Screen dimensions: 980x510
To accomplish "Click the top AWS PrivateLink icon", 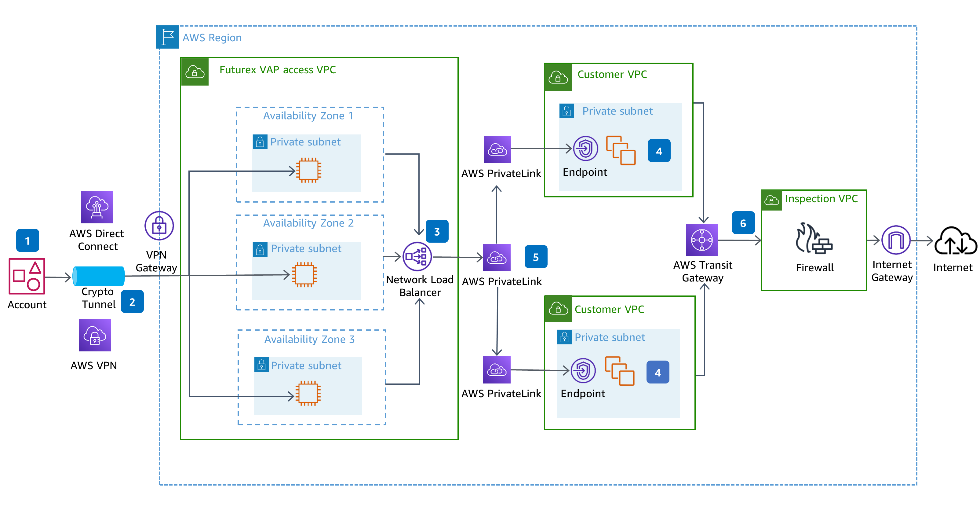I will pyautogui.click(x=497, y=149).
